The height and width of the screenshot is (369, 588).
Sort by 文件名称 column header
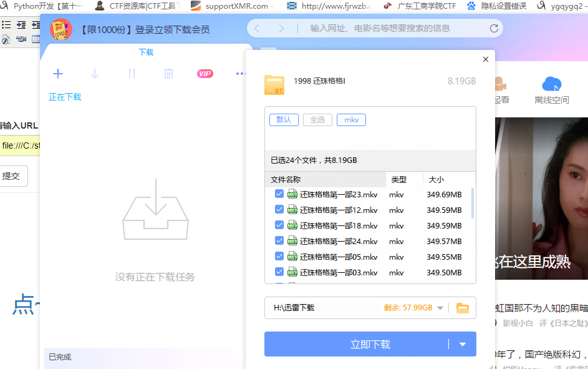click(x=325, y=179)
